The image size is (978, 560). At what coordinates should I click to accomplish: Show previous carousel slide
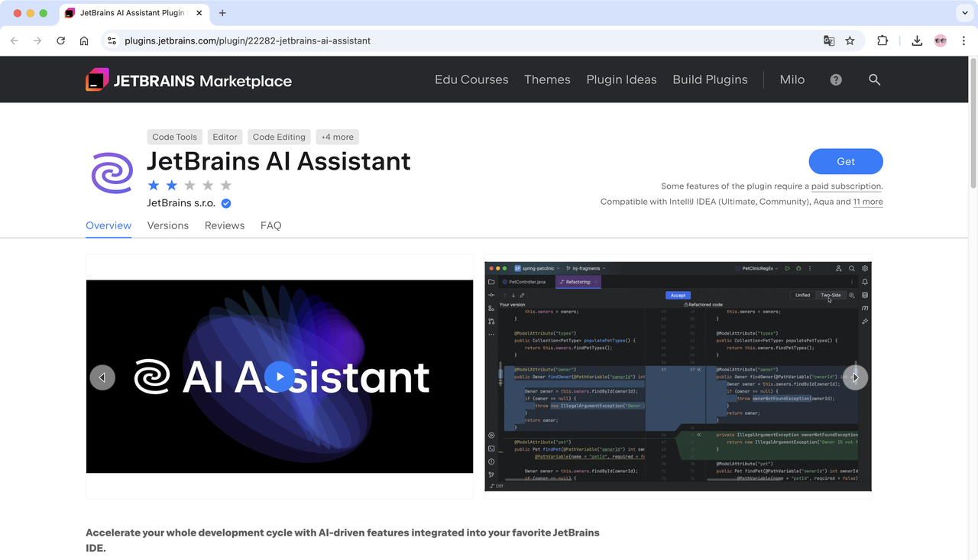pyautogui.click(x=102, y=377)
